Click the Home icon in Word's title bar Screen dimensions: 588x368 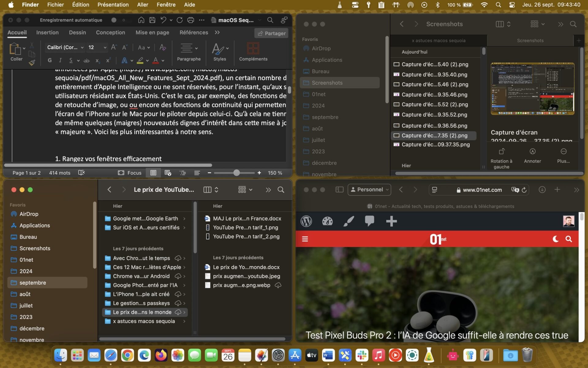[141, 20]
